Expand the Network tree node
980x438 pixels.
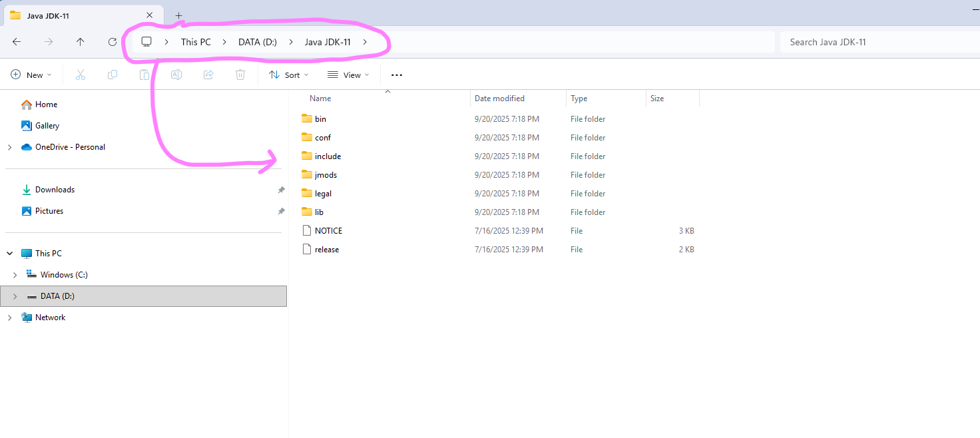click(9, 318)
